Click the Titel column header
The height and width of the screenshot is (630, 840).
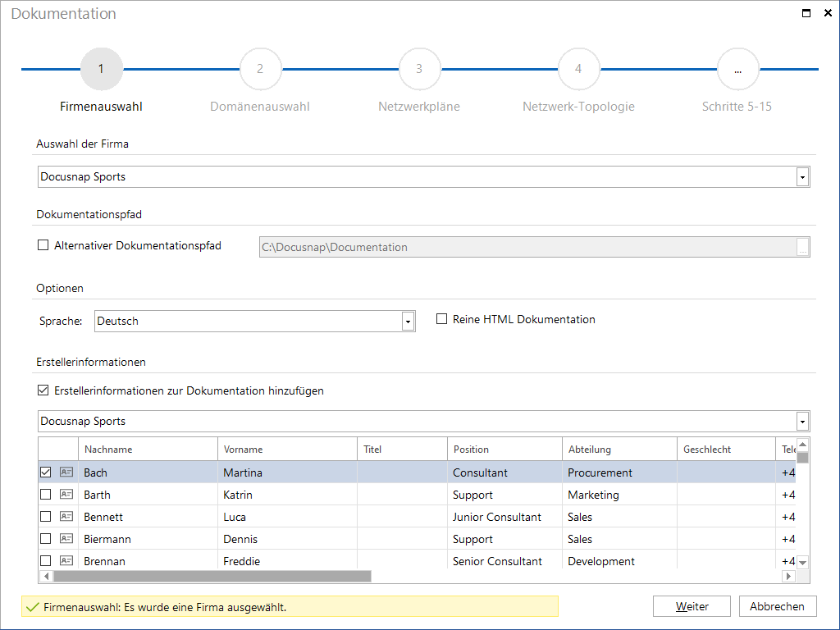coord(402,449)
